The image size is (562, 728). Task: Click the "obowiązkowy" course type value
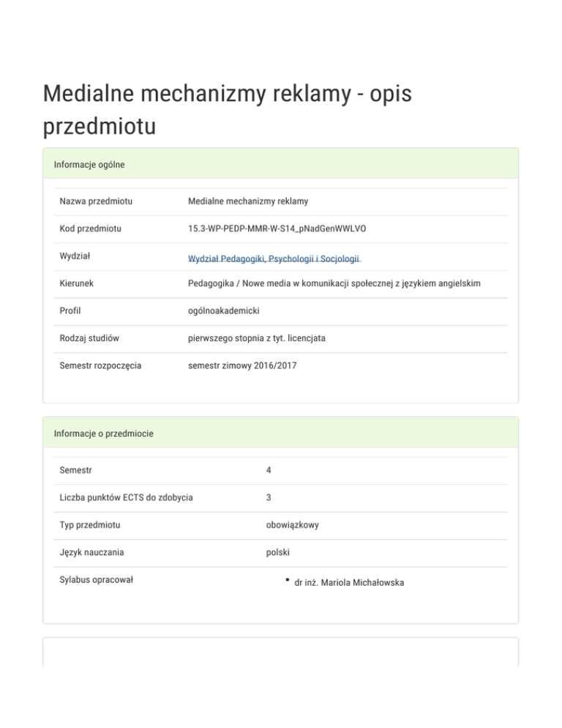pyautogui.click(x=292, y=525)
